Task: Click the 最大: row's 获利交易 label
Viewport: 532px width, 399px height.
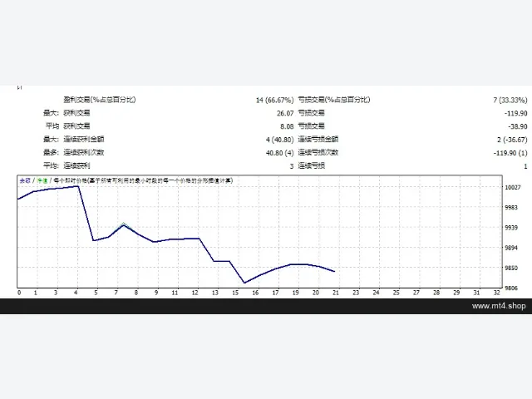Action: [76, 113]
